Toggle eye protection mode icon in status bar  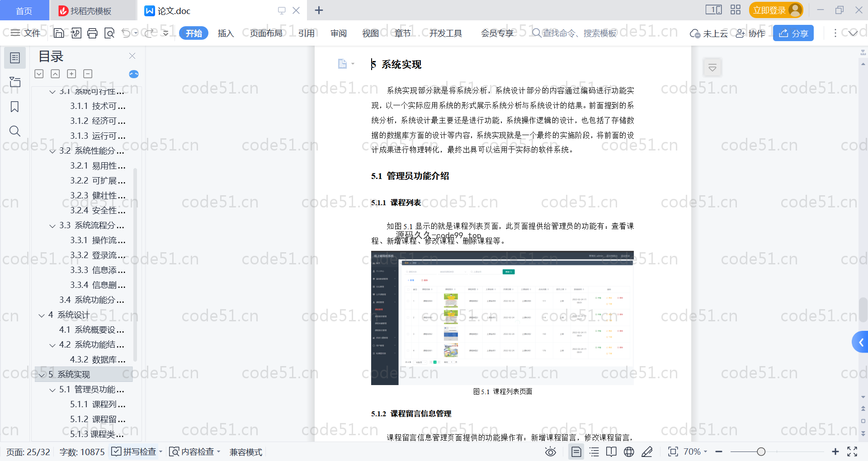(550, 452)
